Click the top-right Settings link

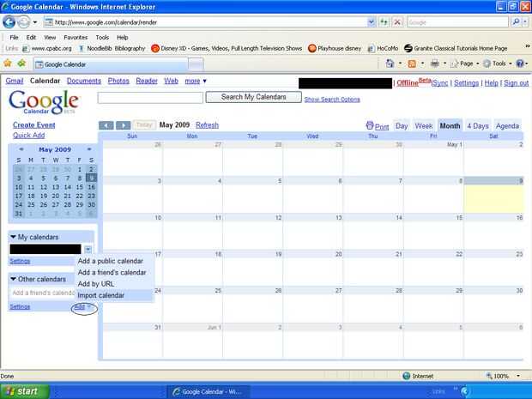pos(466,83)
